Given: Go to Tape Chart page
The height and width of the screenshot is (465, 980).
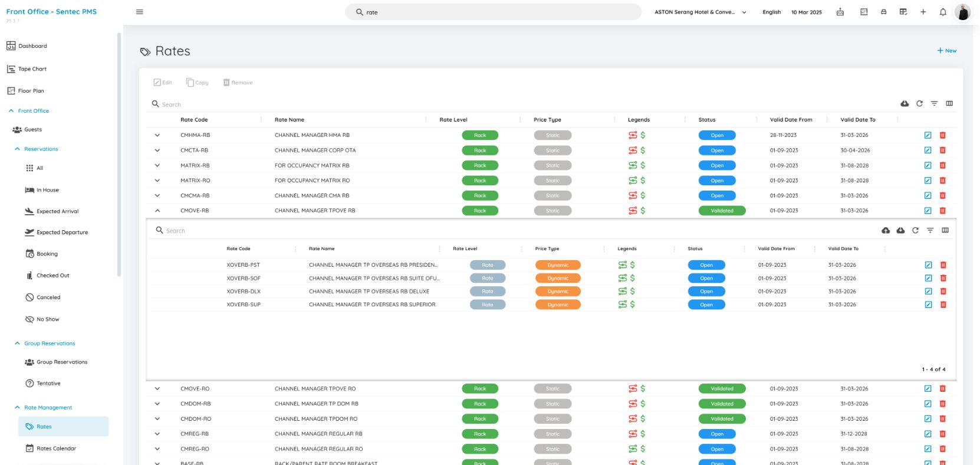Looking at the screenshot, I should coord(32,69).
